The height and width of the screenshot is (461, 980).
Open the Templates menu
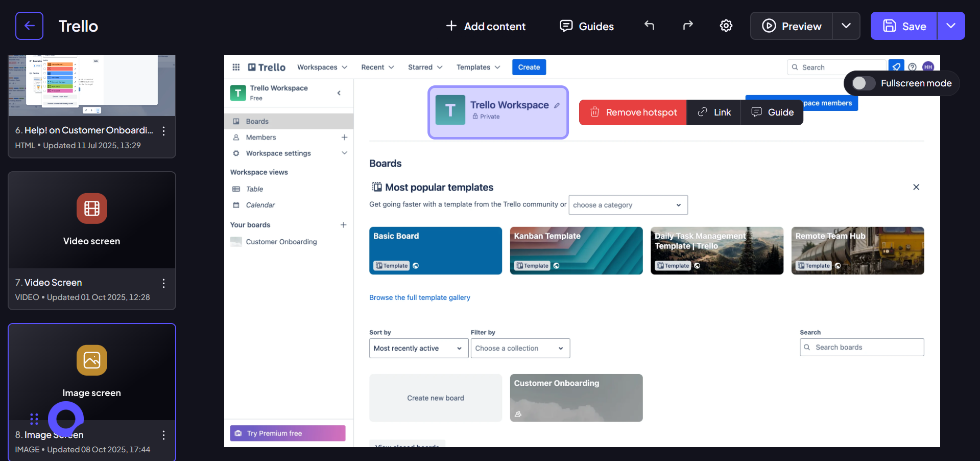479,67
